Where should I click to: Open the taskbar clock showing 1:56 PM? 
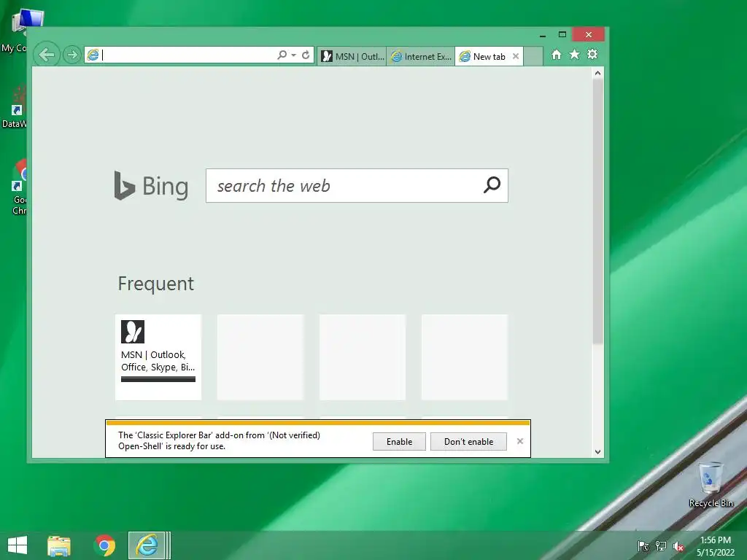(715, 545)
